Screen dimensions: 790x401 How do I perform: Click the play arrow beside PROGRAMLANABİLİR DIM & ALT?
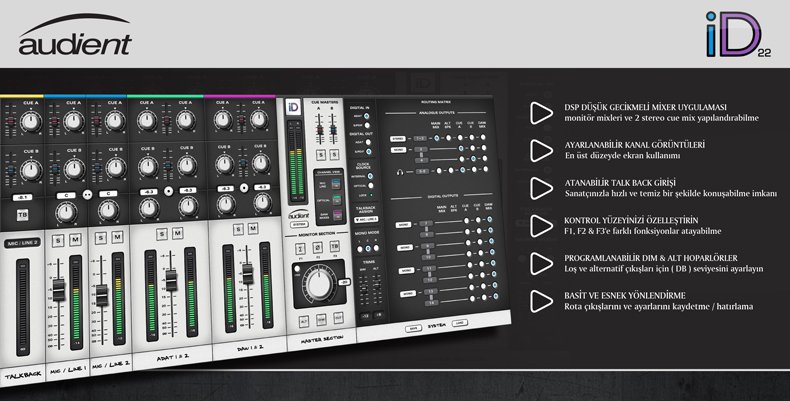pyautogui.click(x=541, y=263)
